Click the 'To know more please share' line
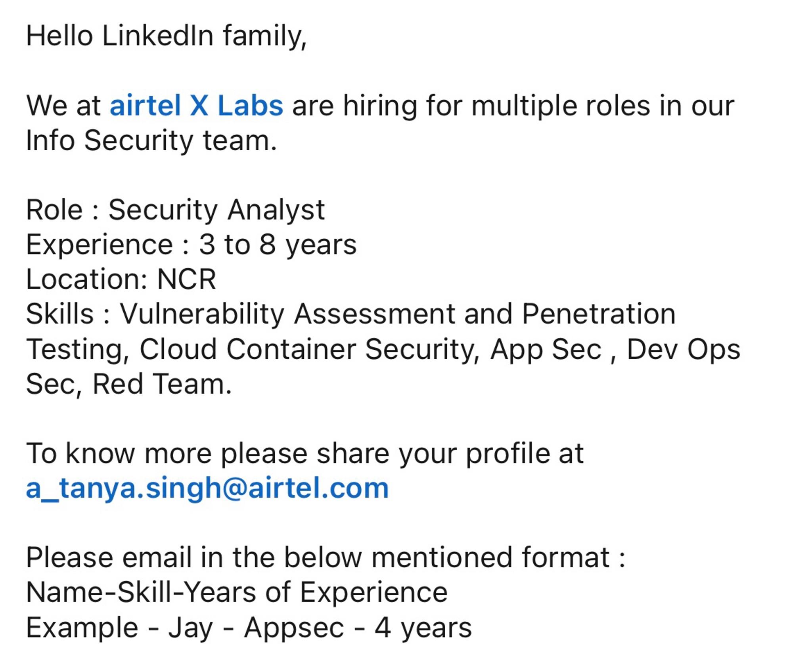 point(304,453)
